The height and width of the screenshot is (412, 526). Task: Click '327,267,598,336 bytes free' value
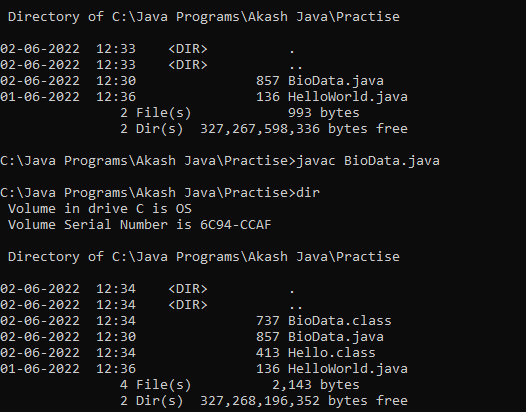pyautogui.click(x=304, y=129)
